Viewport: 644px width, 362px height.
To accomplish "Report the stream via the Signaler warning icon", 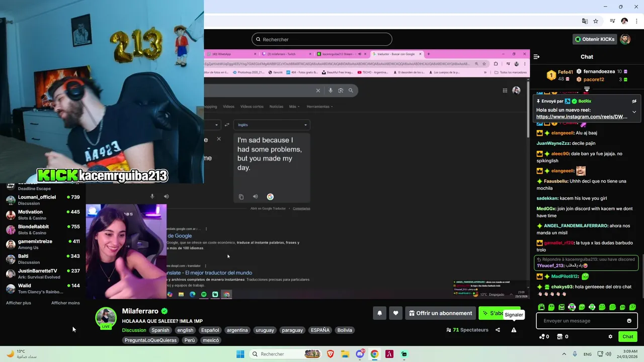I will (514, 330).
